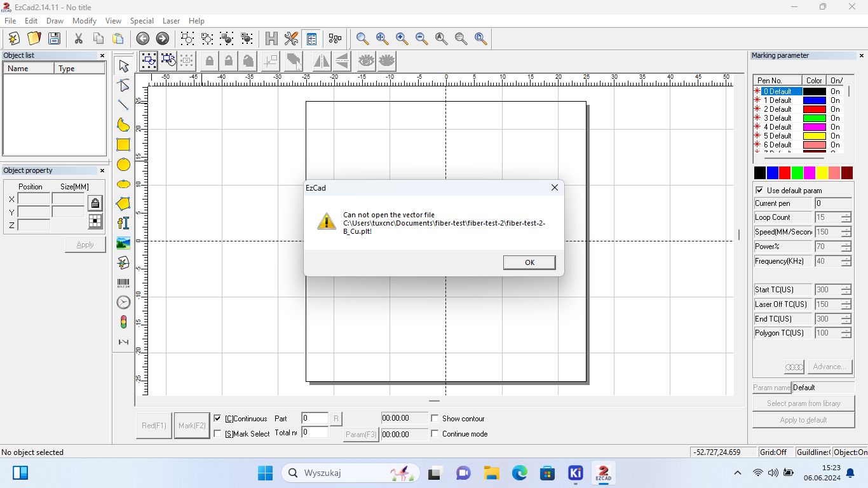This screenshot has width=868, height=488.
Task: Select the Ellipse drawing tool
Action: tap(123, 184)
